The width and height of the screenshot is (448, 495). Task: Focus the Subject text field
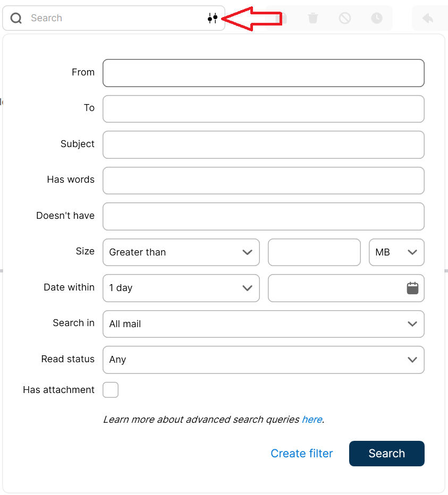263,144
